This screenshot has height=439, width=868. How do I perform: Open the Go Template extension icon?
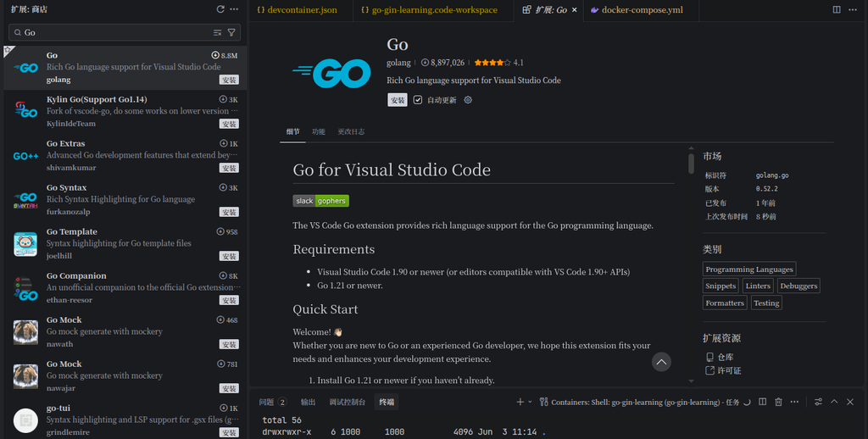pyautogui.click(x=25, y=244)
